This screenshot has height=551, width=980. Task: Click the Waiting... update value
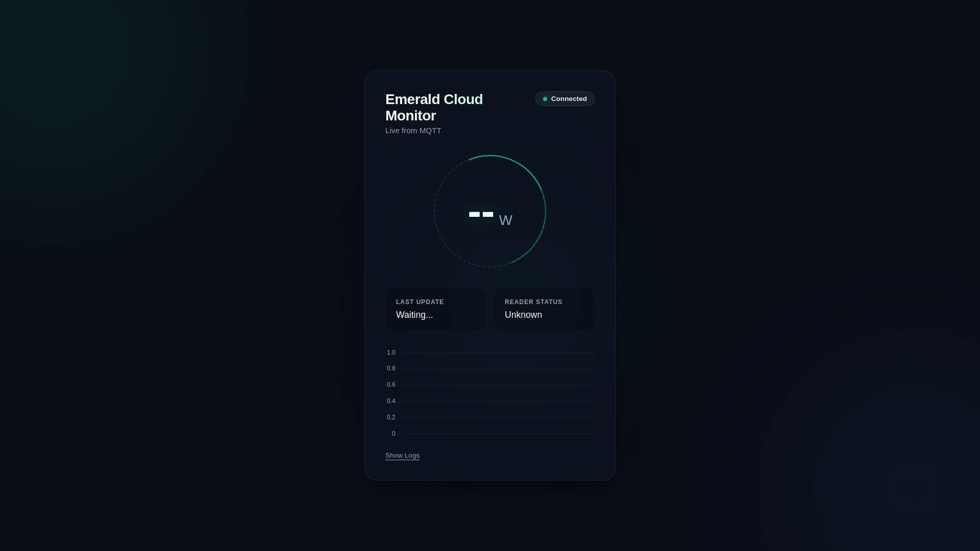(414, 315)
